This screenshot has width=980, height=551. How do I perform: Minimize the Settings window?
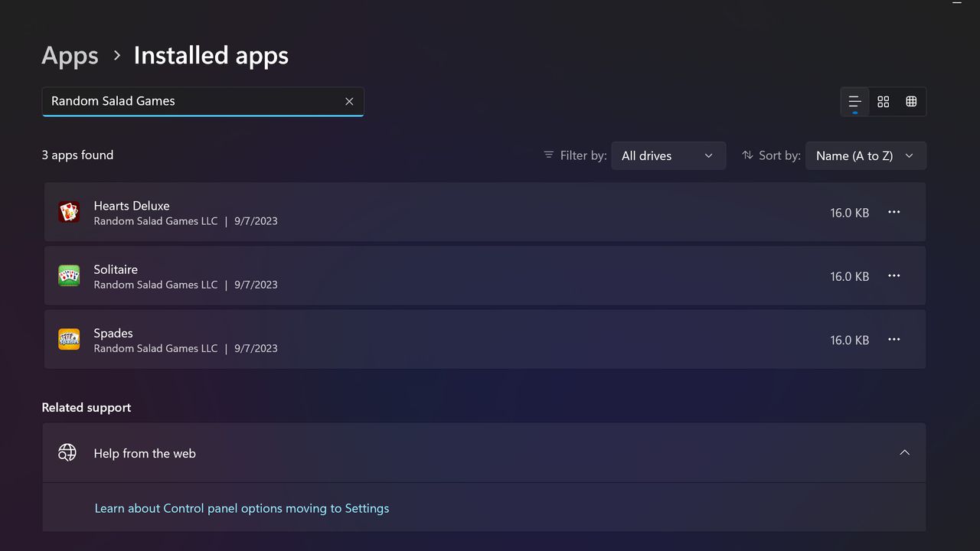tap(956, 3)
